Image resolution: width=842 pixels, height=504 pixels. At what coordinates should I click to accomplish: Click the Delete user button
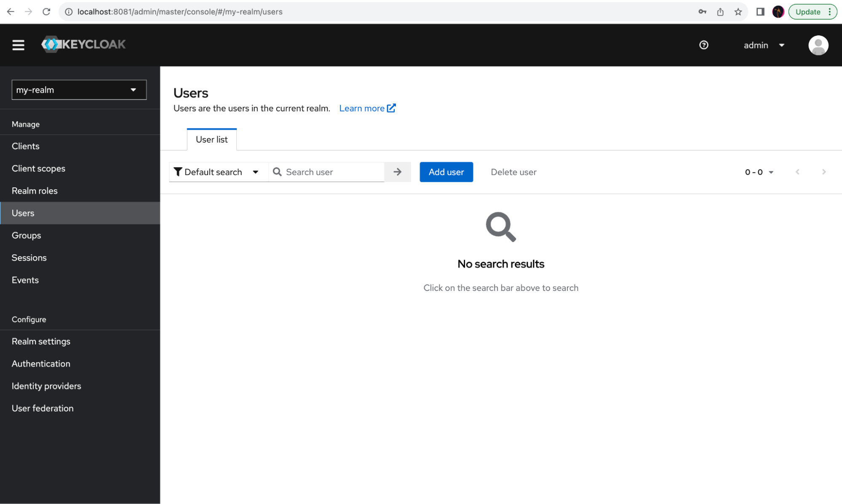tap(513, 172)
